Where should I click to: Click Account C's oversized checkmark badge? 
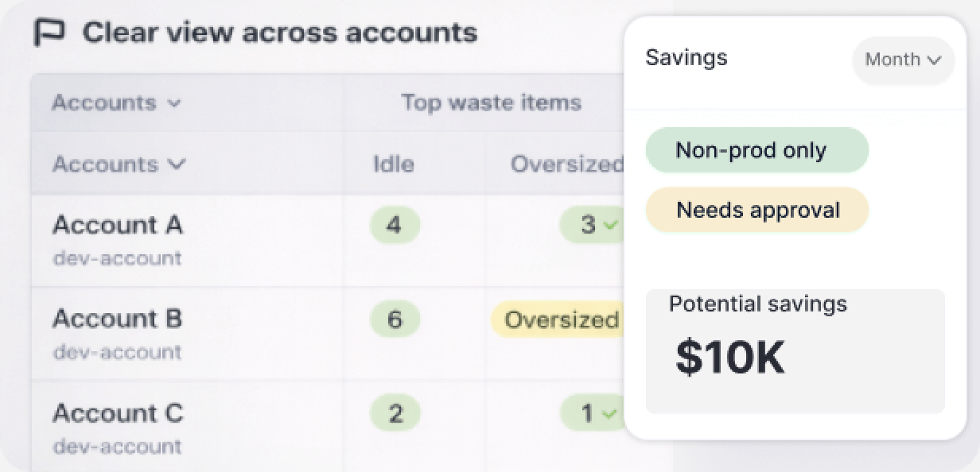coord(592,413)
